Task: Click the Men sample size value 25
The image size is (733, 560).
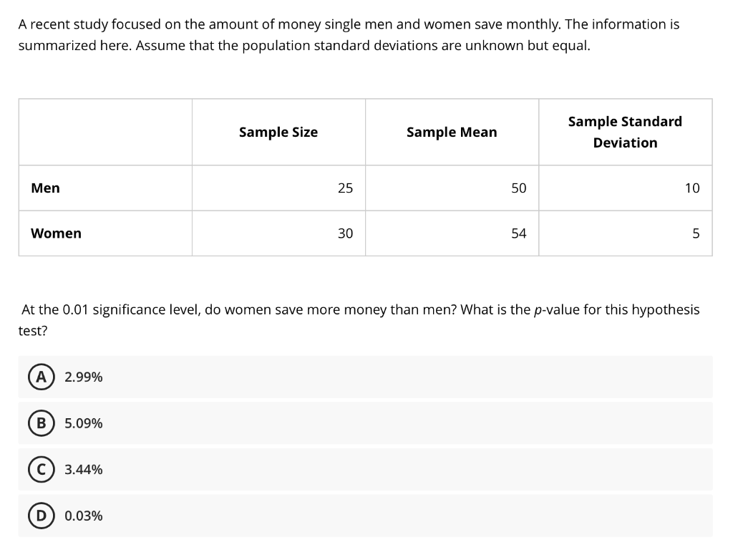Action: click(x=345, y=188)
